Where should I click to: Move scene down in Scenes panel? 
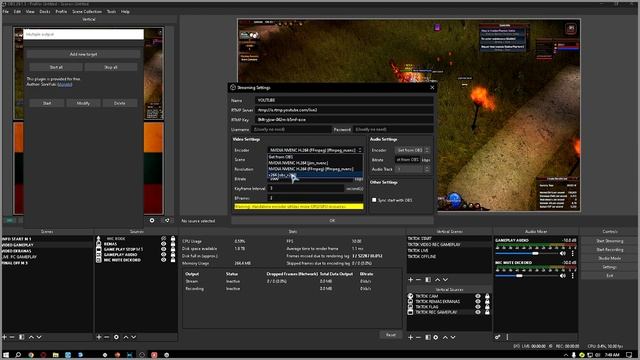point(39,337)
